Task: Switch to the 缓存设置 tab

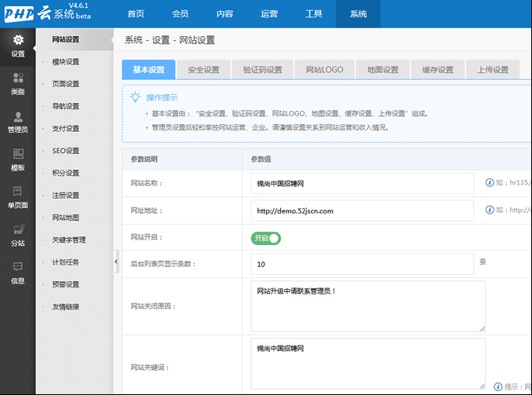Action: click(x=438, y=70)
